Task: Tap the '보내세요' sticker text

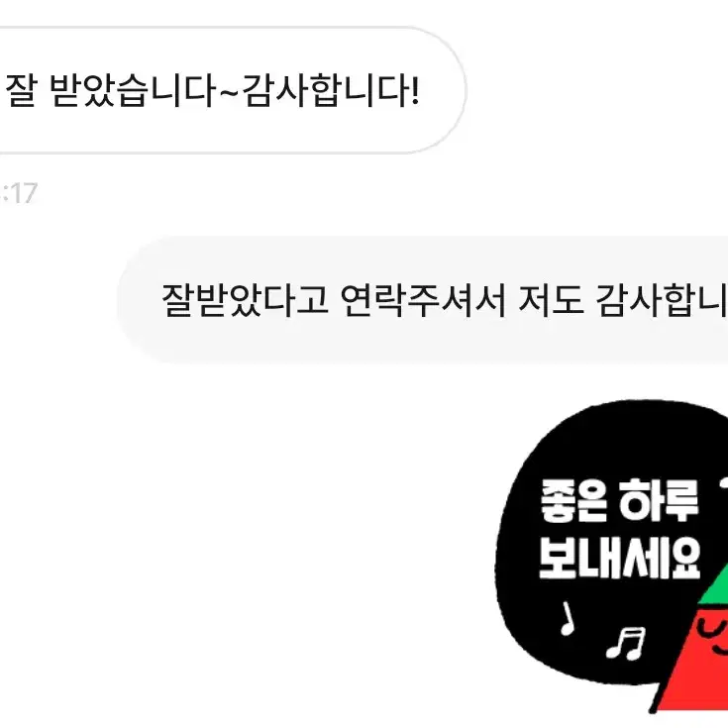Action: pos(620,558)
